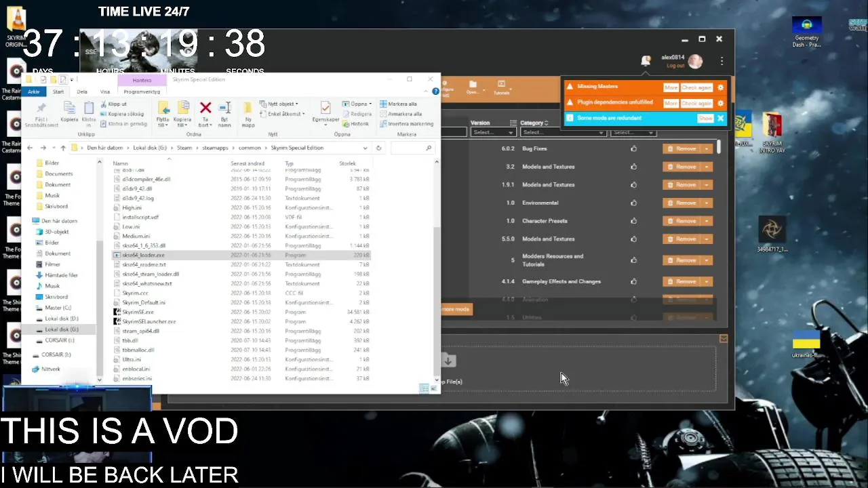Image resolution: width=868 pixels, height=488 pixels.
Task: Open the Öppna dropdown in ribbon
Action: 357,104
